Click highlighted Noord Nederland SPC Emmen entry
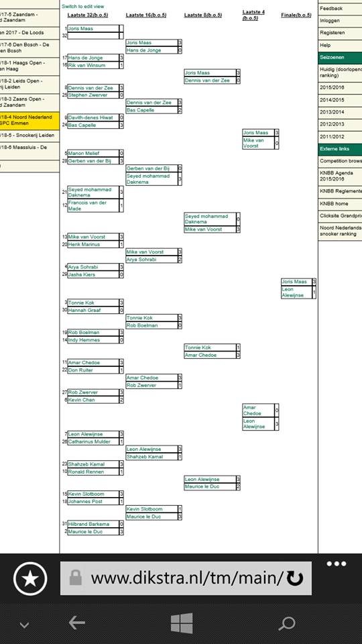 point(29,121)
